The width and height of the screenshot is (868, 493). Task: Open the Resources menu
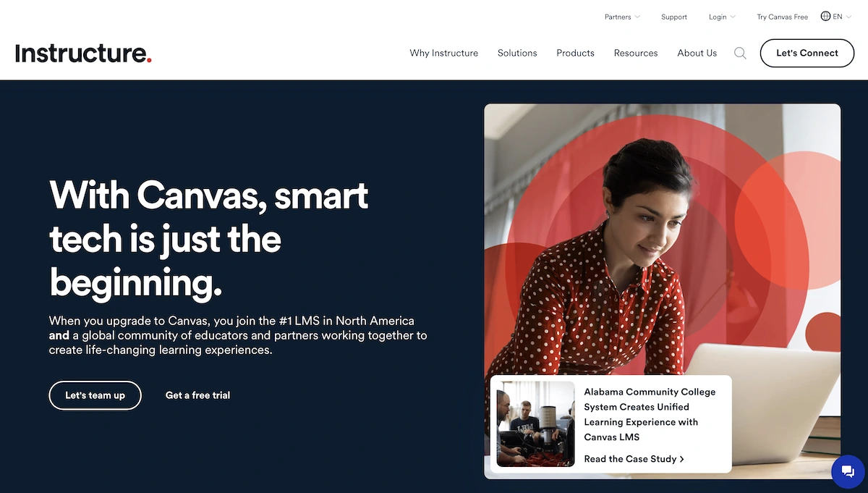click(x=636, y=53)
